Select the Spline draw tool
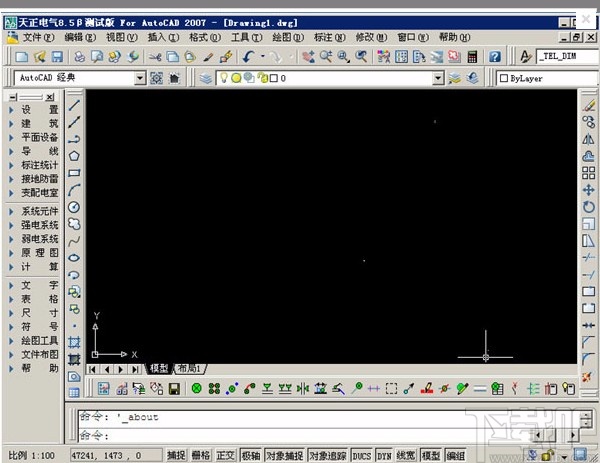The image size is (600, 463). click(x=74, y=241)
